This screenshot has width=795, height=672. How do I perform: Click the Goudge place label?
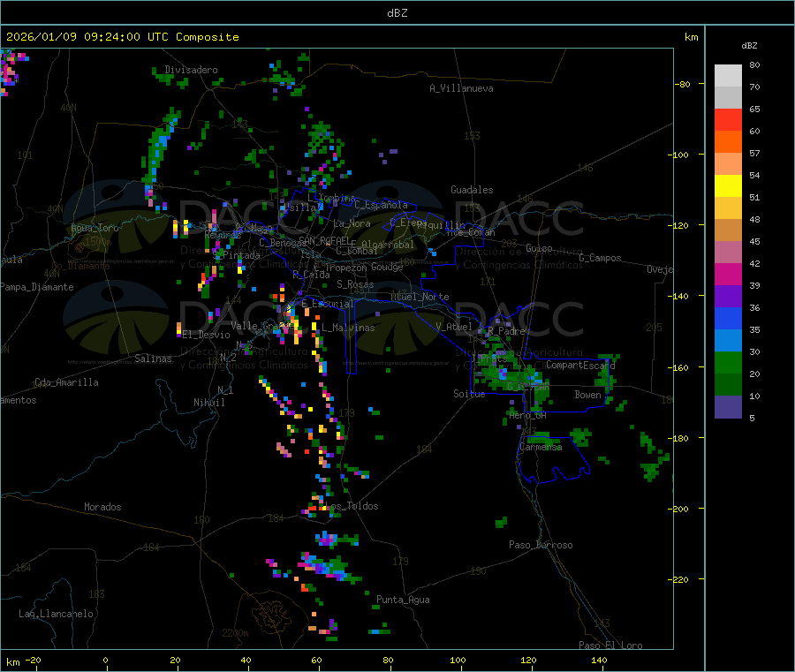coord(387,267)
